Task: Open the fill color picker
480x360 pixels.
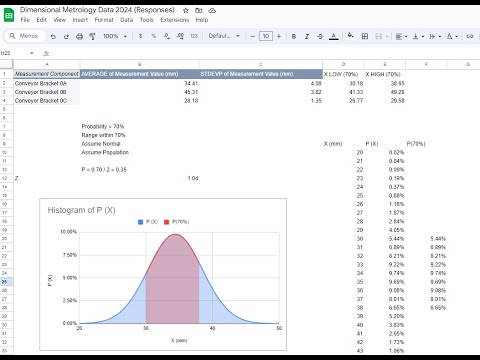Action: pos(350,35)
